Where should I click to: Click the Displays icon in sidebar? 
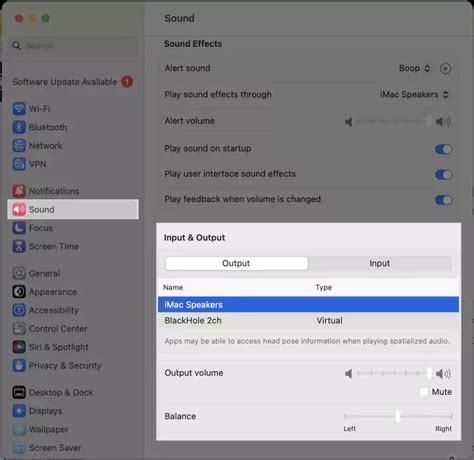19,411
